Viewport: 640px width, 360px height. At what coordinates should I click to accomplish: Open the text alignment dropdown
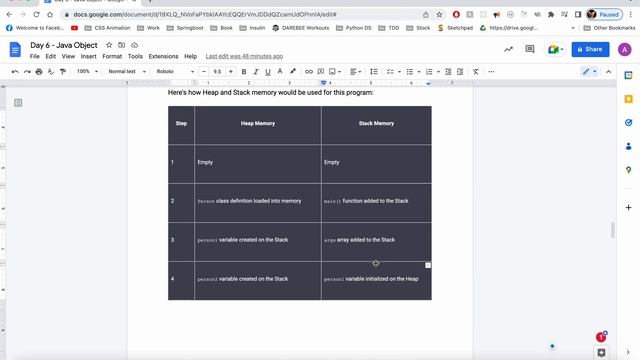tap(356, 71)
